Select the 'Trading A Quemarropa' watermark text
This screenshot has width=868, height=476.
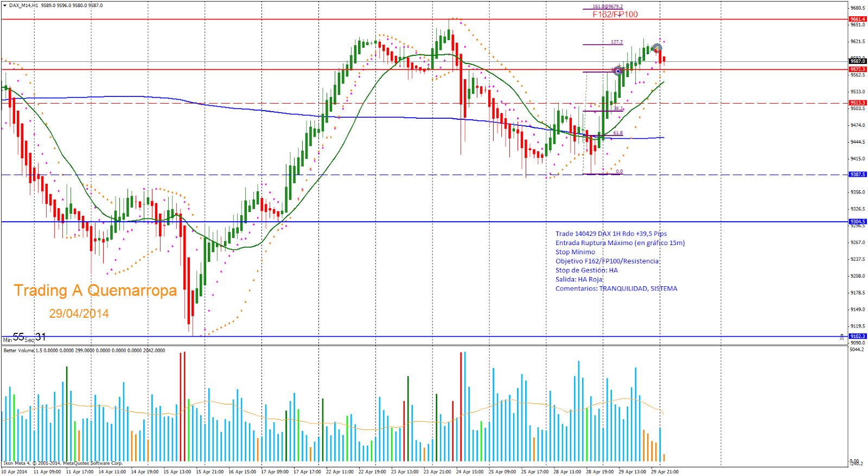pos(95,291)
